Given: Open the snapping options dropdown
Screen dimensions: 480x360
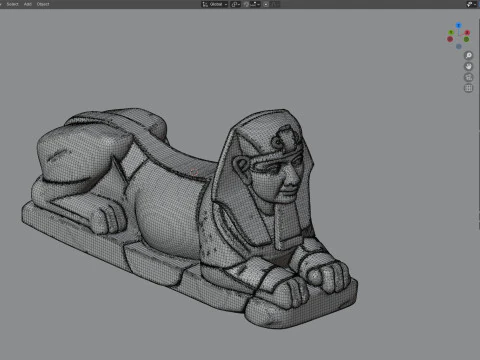Looking at the screenshot, I should coord(255,4).
